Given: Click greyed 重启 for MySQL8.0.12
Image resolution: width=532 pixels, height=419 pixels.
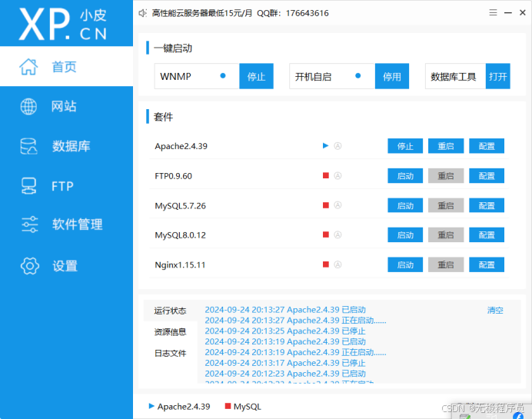Looking at the screenshot, I should [446, 234].
